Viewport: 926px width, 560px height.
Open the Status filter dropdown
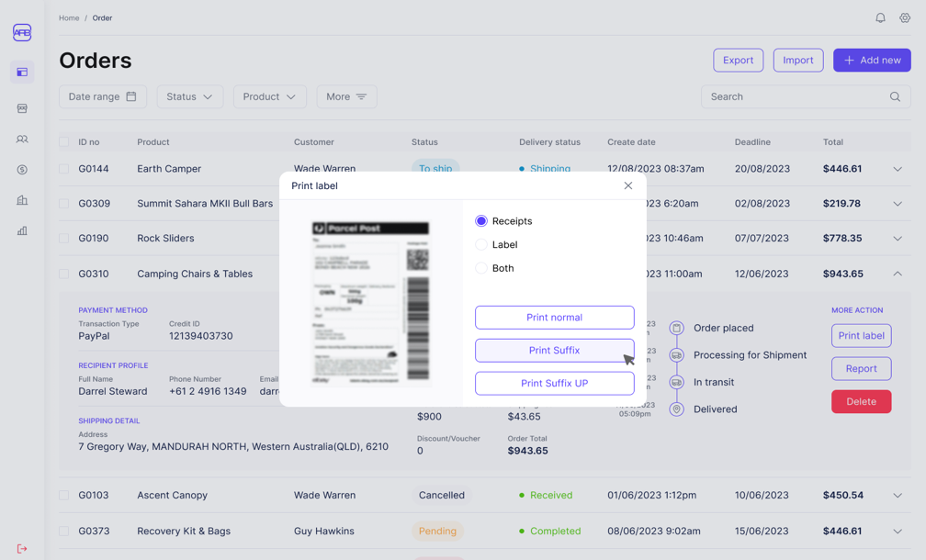pyautogui.click(x=189, y=96)
